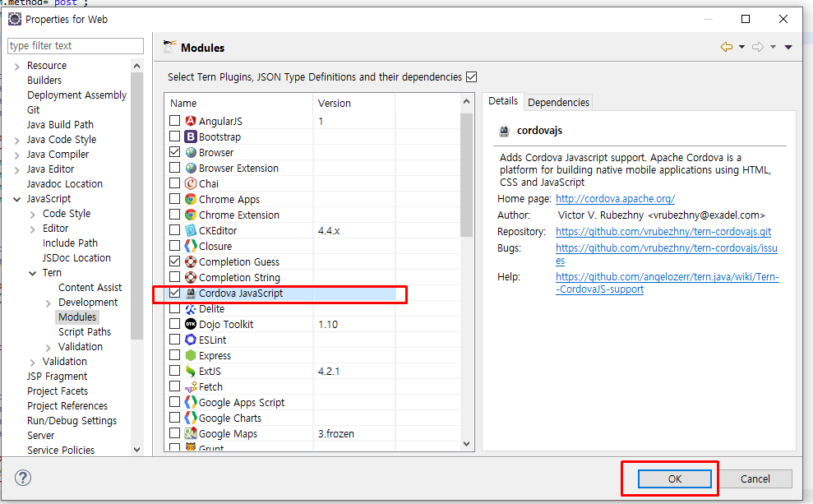
Task: Open the Content Assist page
Action: point(90,287)
